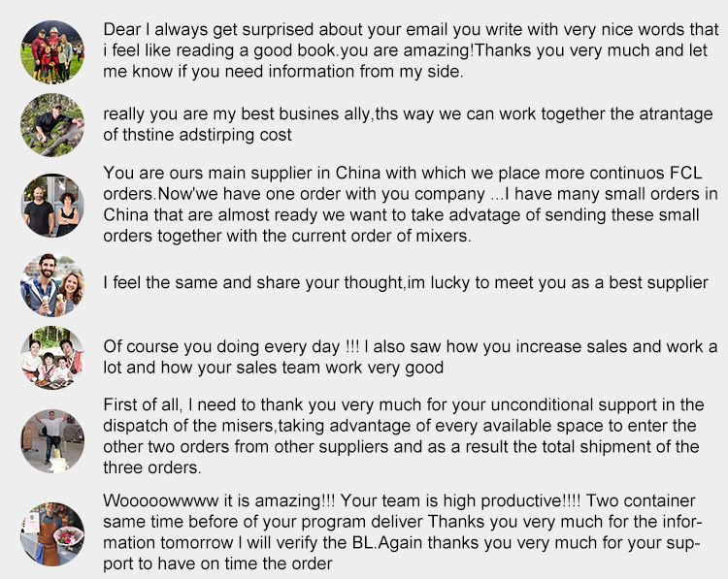
Task: Select avatar of couple in black shirts
Action: coord(52,205)
